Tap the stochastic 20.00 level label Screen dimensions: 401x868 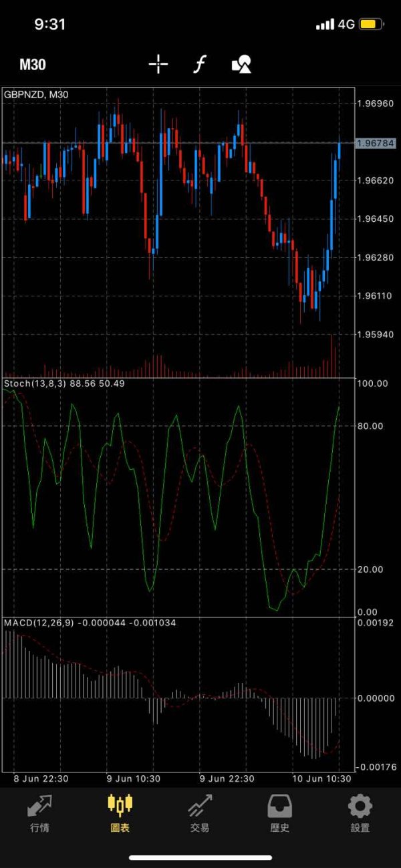(x=370, y=569)
